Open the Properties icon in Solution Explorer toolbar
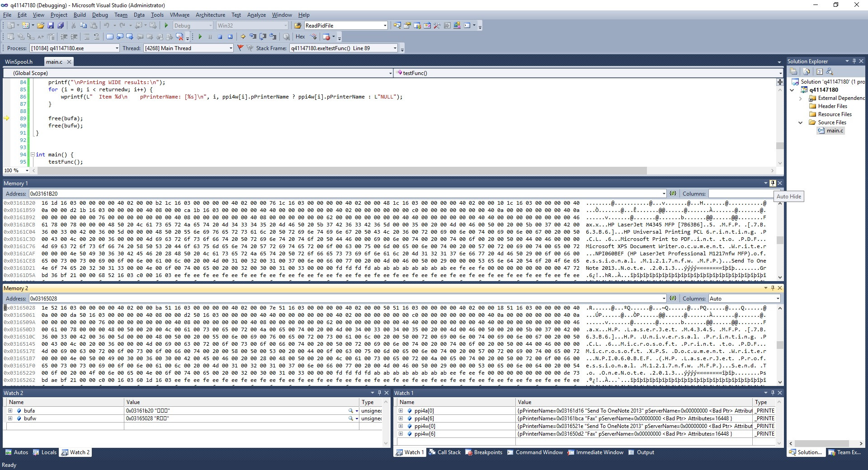 (x=793, y=71)
